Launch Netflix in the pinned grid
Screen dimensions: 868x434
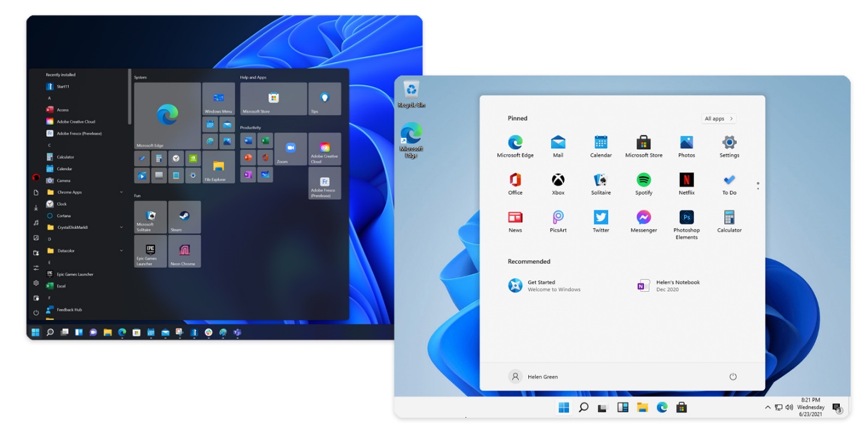686,180
